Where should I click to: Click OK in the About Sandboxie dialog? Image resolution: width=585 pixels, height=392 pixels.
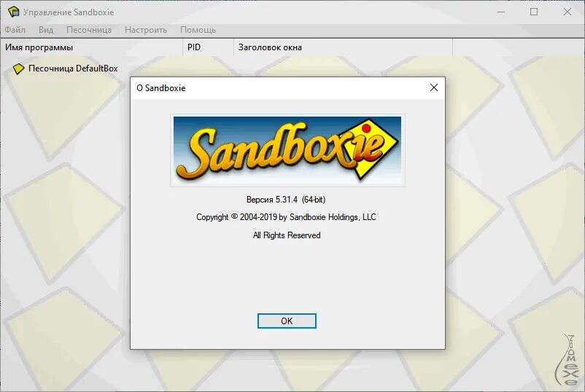(287, 321)
